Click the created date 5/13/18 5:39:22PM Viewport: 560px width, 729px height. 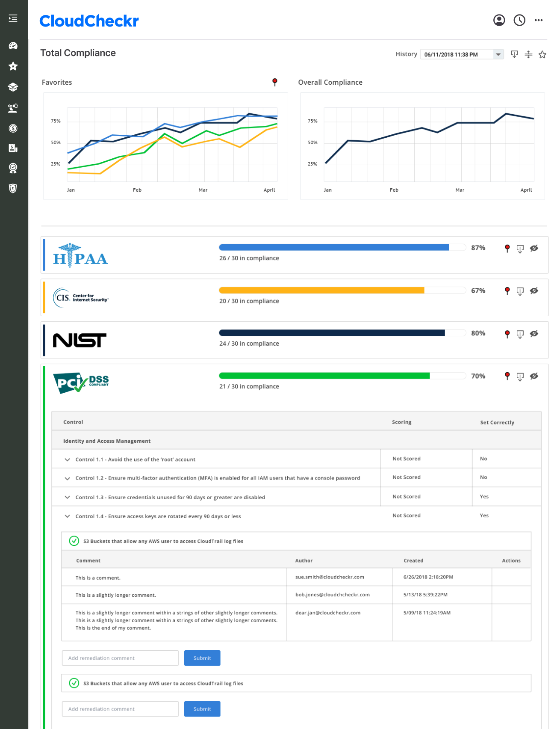[425, 595]
